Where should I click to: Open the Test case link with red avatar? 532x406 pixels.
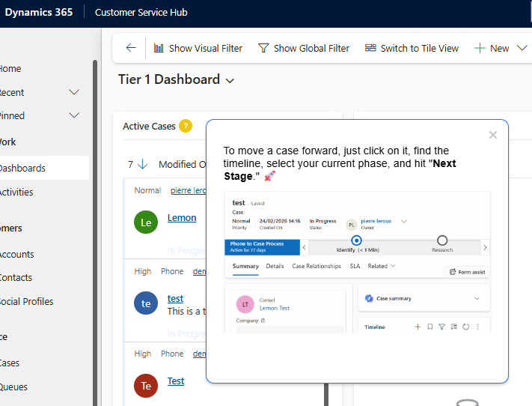click(x=176, y=381)
